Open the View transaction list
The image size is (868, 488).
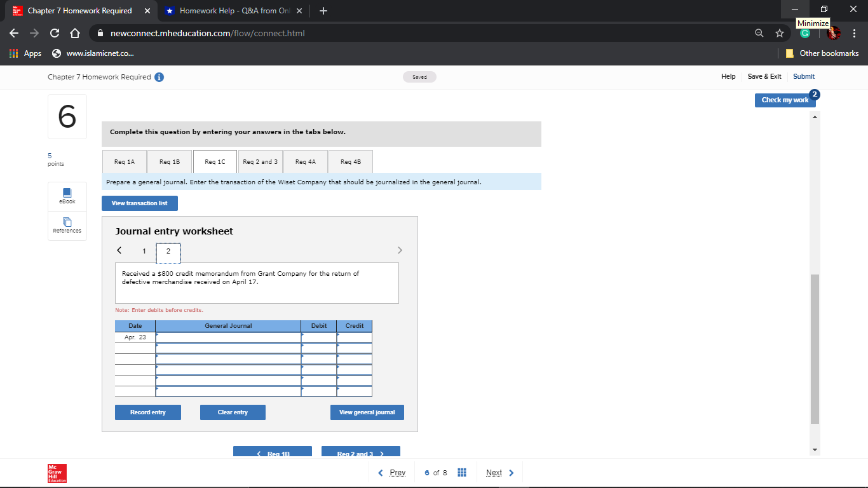[139, 203]
